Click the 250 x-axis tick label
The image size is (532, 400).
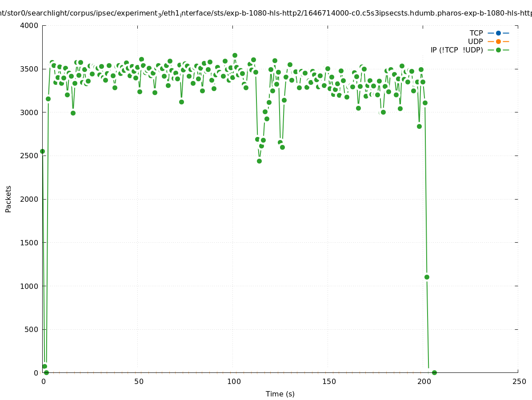518,381
